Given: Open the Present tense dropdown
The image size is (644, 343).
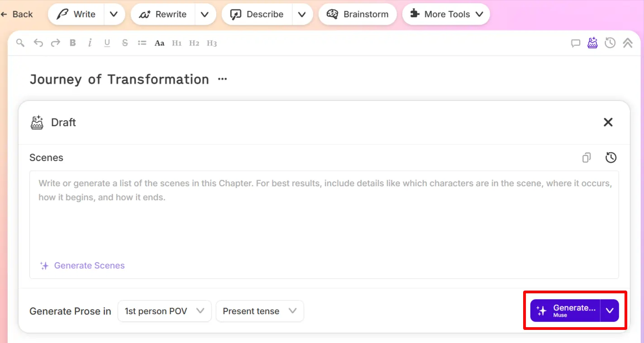Looking at the screenshot, I should pyautogui.click(x=259, y=311).
